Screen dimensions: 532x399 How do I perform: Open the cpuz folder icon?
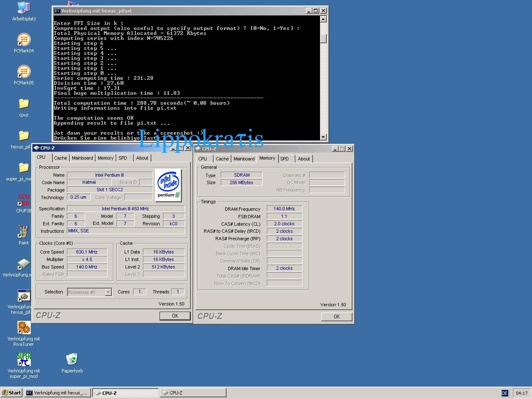pyautogui.click(x=24, y=104)
